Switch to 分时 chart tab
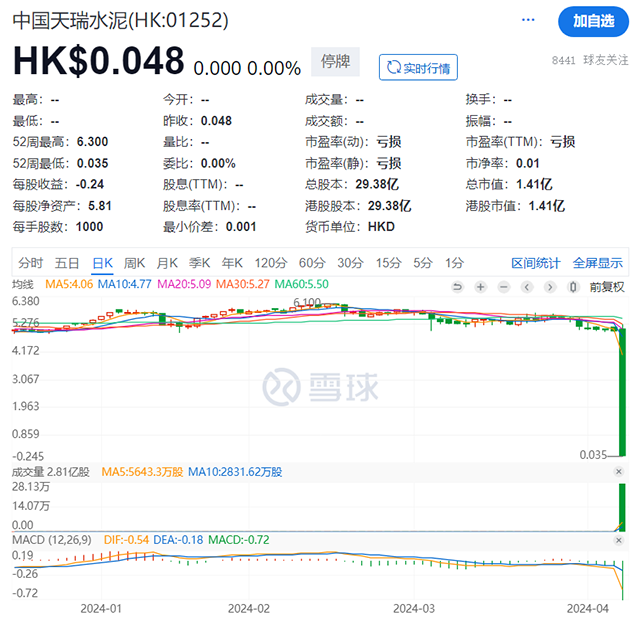640x618 pixels. click(31, 263)
